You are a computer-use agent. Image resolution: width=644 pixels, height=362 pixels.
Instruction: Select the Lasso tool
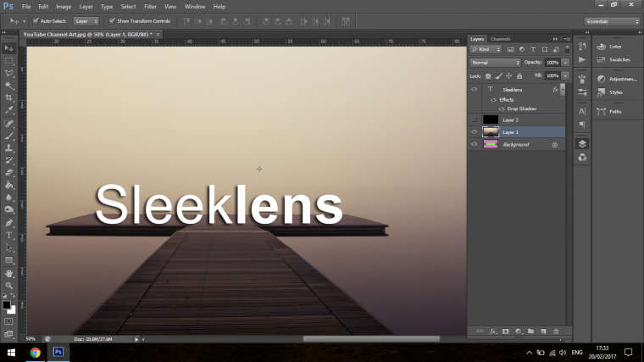click(x=8, y=73)
